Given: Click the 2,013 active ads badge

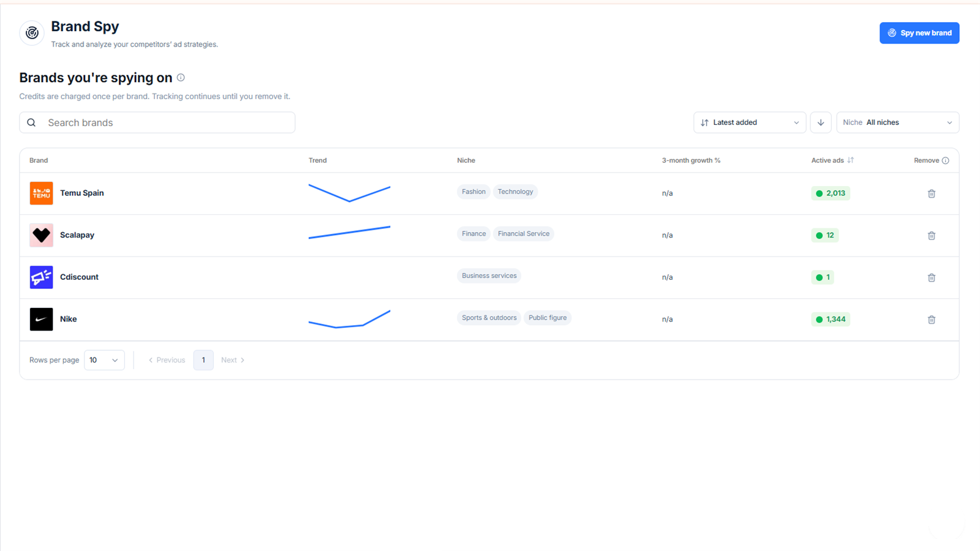Looking at the screenshot, I should coord(831,193).
